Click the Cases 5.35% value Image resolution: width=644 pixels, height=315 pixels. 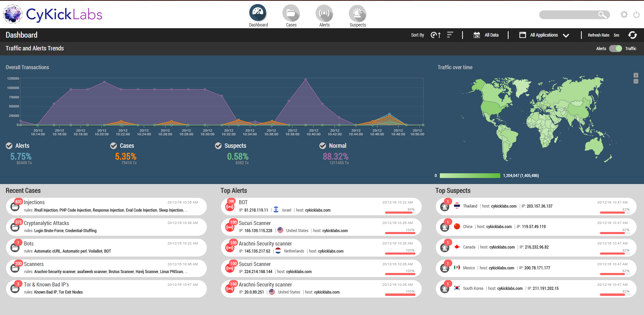[126, 156]
